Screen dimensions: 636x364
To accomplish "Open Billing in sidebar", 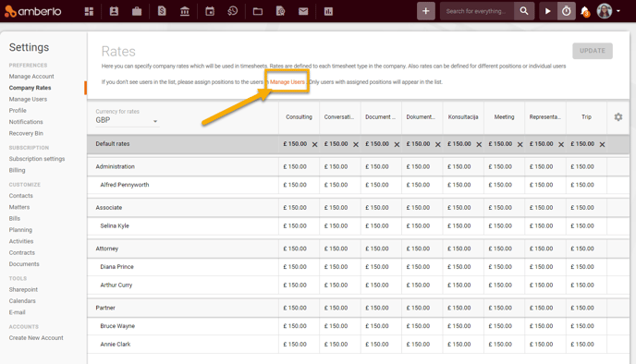I will coord(17,170).
